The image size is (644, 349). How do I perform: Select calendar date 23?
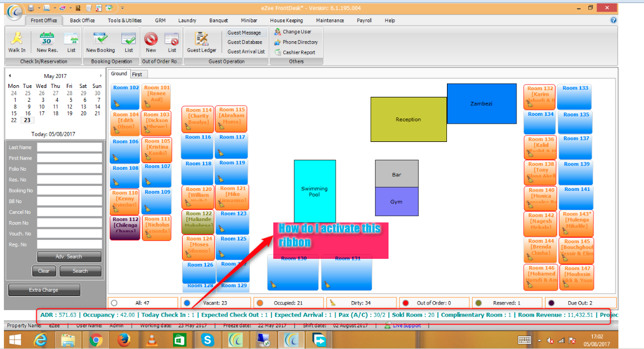pyautogui.click(x=27, y=120)
